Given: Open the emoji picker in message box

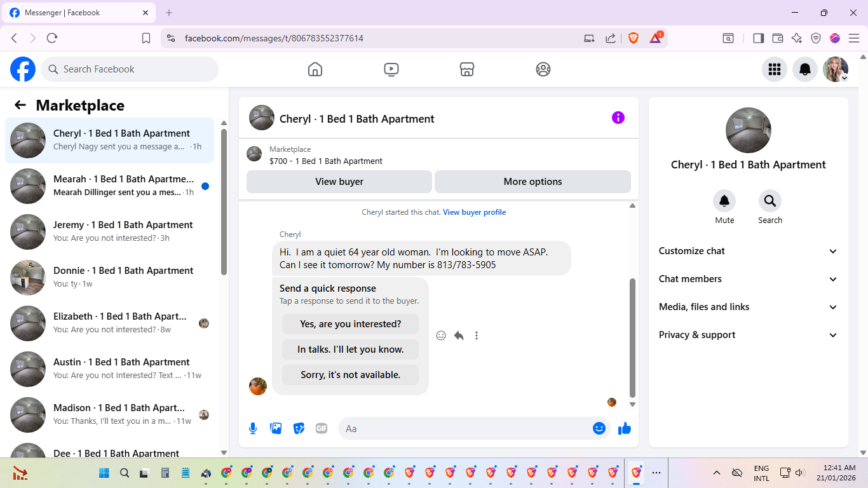Looking at the screenshot, I should pyautogui.click(x=599, y=428).
